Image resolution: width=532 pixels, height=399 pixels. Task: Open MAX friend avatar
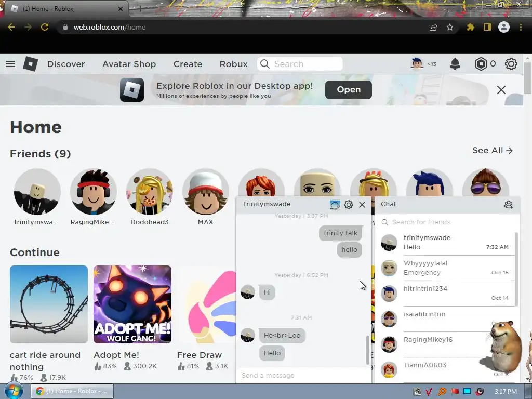[x=206, y=192]
